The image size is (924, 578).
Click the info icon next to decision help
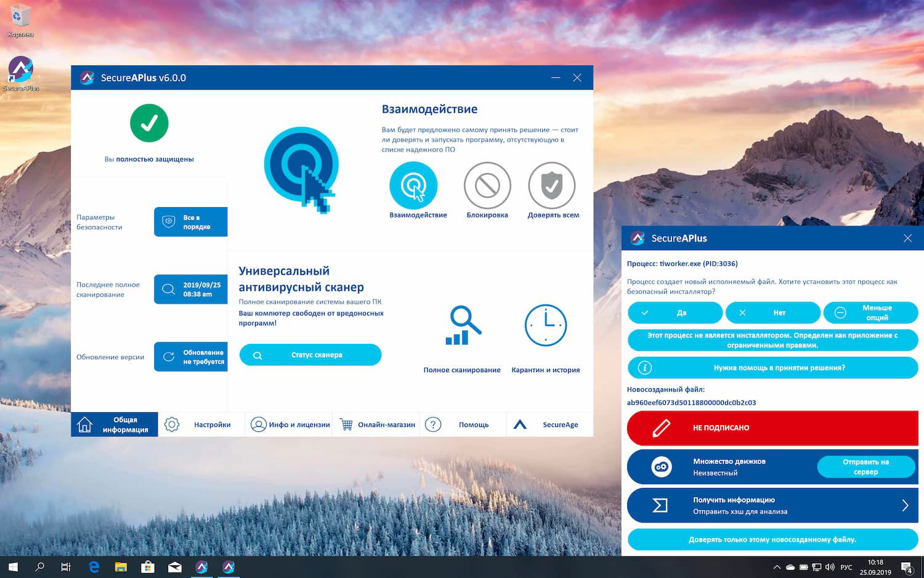[644, 367]
